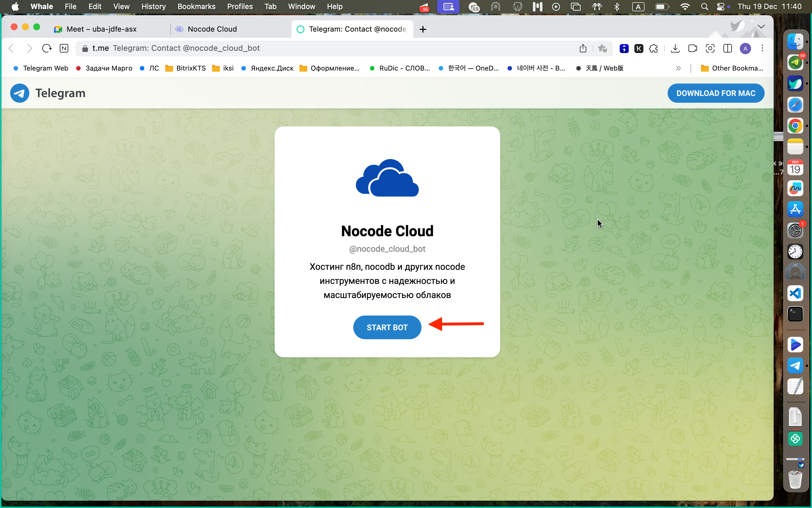Viewport: 812px width, 508px height.
Task: Click the START BOT button
Action: coord(387,327)
